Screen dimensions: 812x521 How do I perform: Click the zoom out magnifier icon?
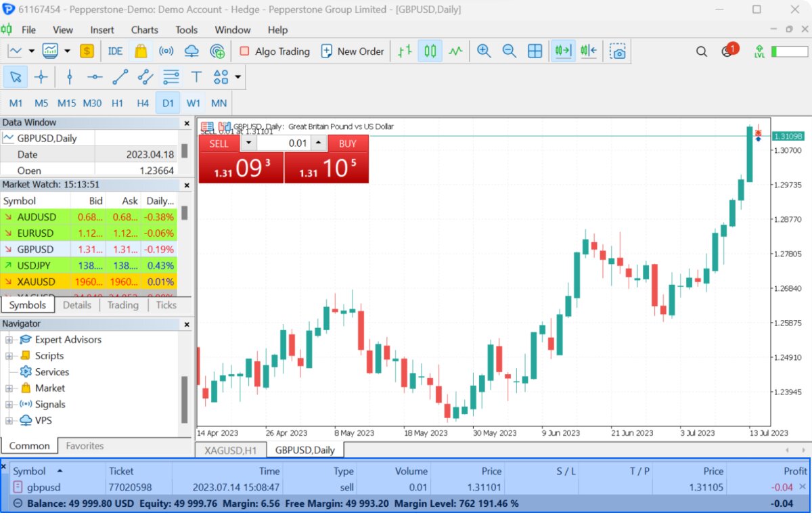510,51
